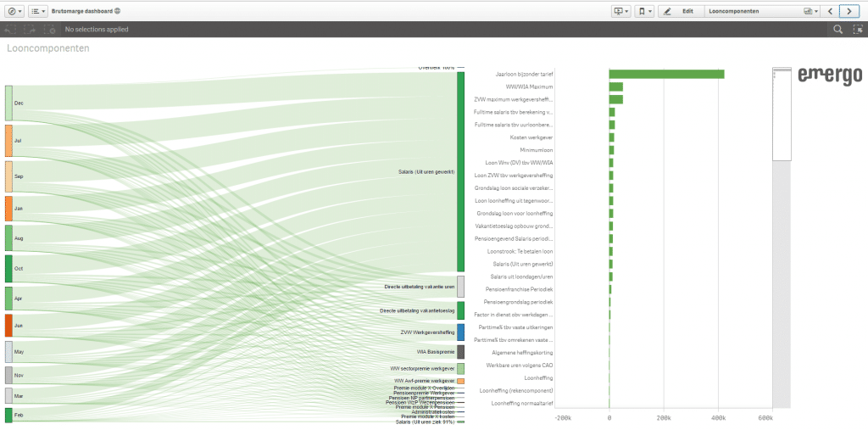868x430 pixels.
Task: Click the Jaarloon bijzonder tarief bar
Action: pos(666,75)
